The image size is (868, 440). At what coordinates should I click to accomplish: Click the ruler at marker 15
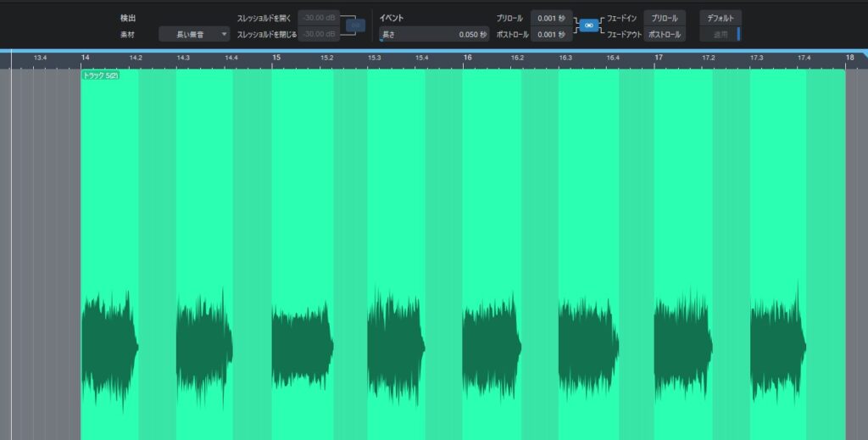point(276,58)
